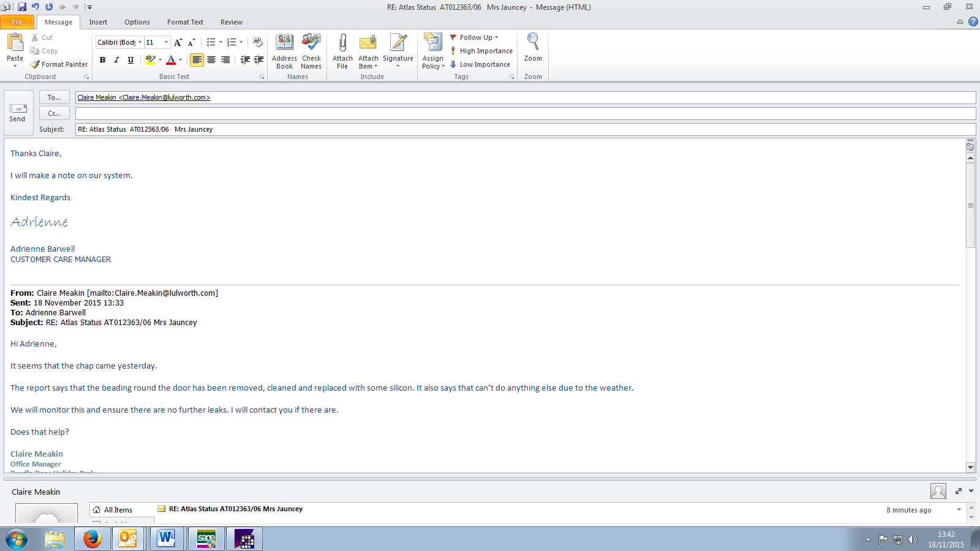Screen dimensions: 980x551
Task: Open the font size dropdown
Action: [x=166, y=42]
